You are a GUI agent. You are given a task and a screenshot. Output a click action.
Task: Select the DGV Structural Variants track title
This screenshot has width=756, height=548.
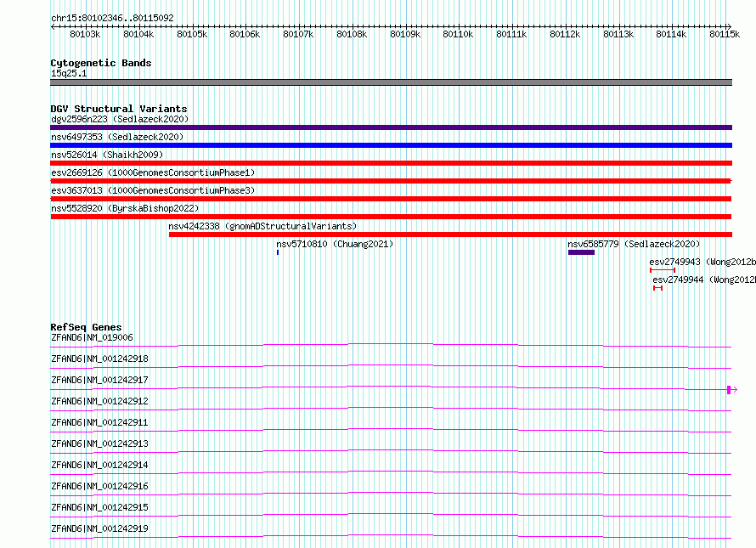pyautogui.click(x=119, y=109)
